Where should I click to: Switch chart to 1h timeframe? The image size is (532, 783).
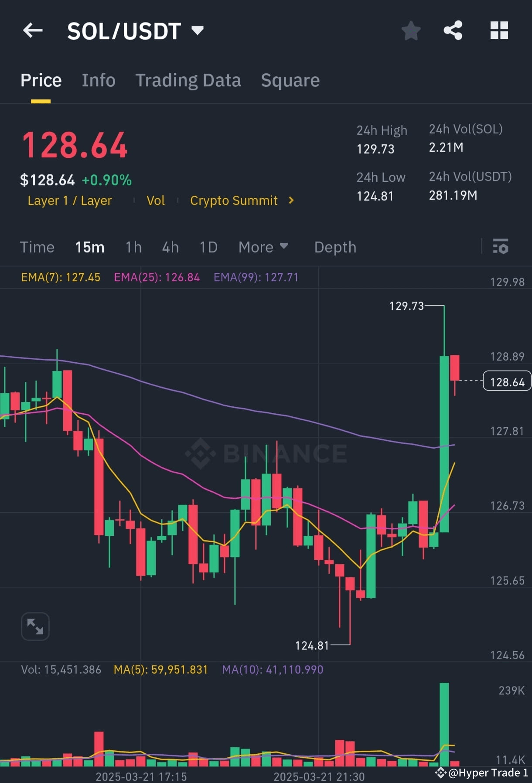pos(133,247)
